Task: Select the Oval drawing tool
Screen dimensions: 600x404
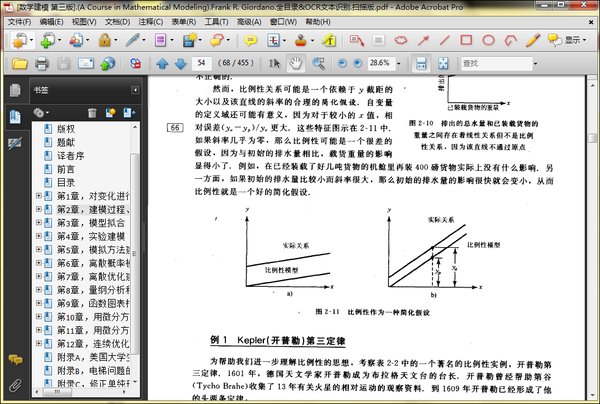Action: 488,40
